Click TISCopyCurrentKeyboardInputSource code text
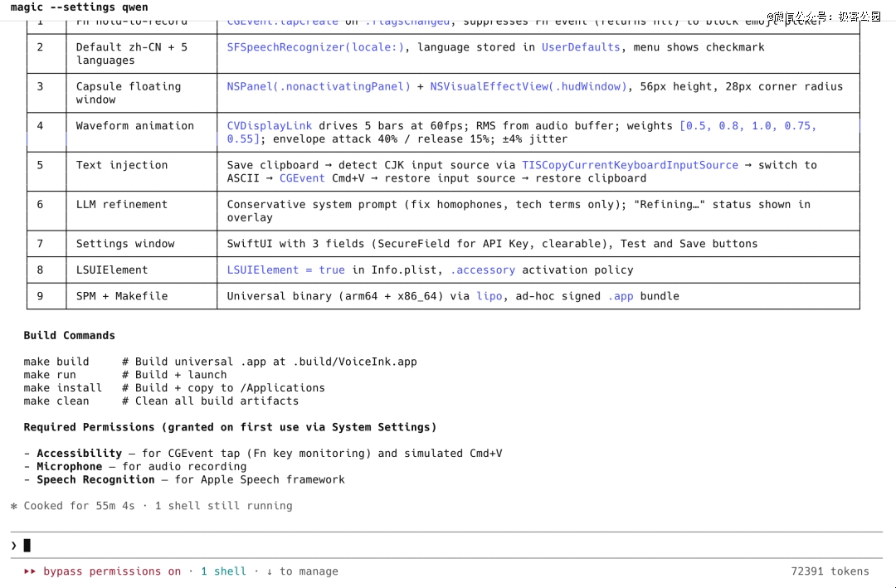The height and width of the screenshot is (588, 896). coord(630,165)
